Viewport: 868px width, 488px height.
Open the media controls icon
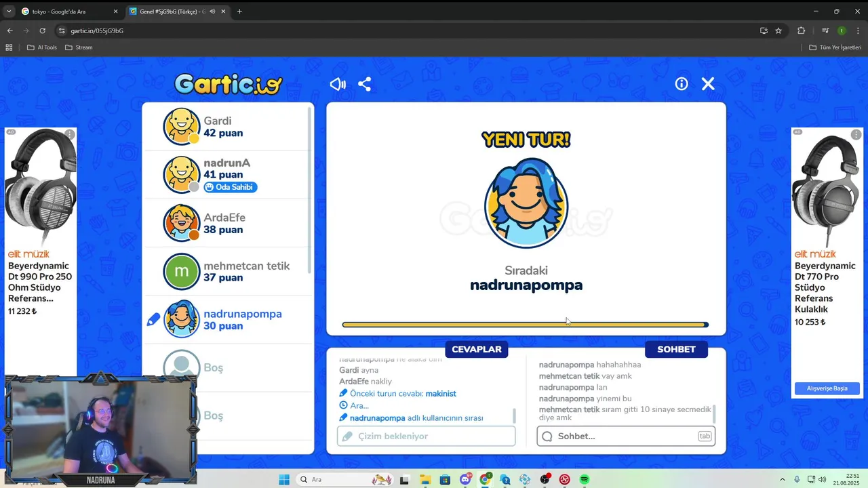(825, 30)
